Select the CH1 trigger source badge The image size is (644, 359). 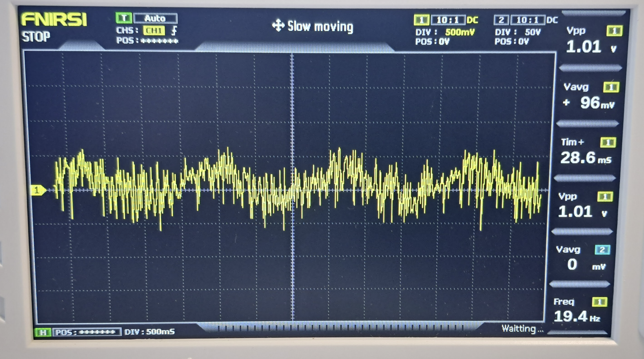click(x=154, y=31)
